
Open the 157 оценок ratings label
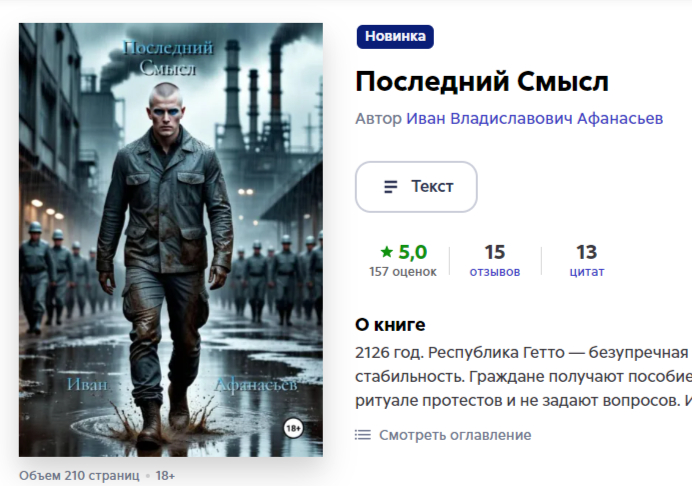click(403, 272)
